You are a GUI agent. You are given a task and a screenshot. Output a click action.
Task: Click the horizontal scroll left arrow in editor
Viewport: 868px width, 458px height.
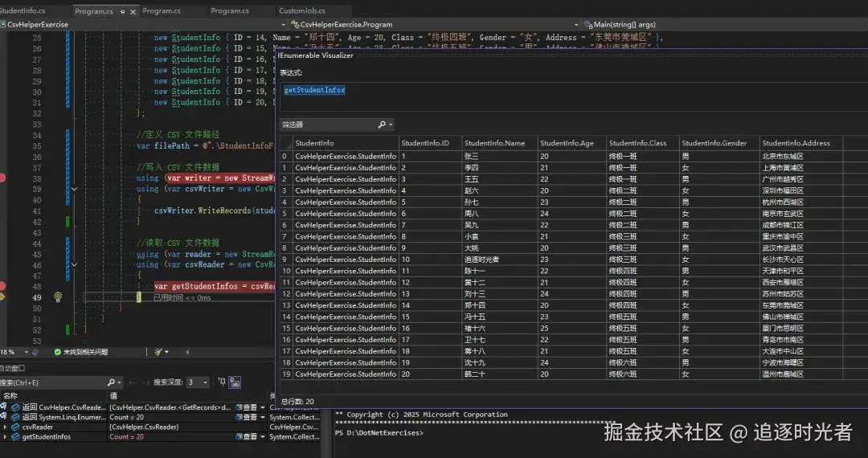pyautogui.click(x=187, y=352)
